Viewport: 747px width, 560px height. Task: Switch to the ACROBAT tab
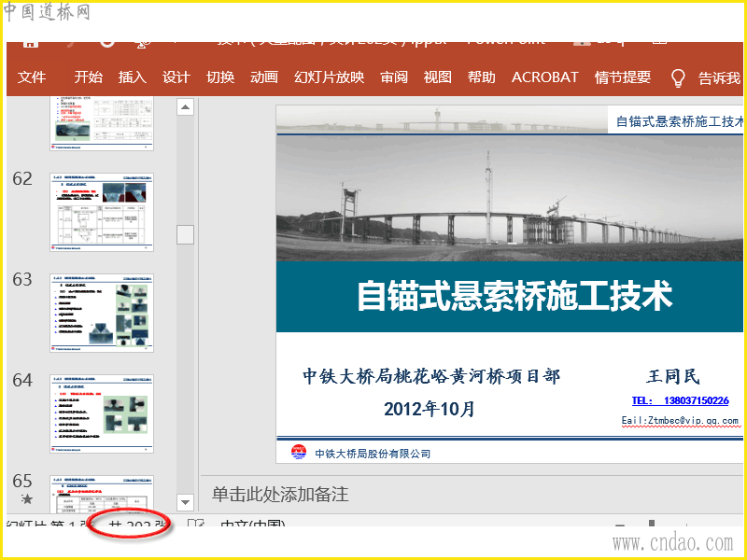pyautogui.click(x=544, y=77)
